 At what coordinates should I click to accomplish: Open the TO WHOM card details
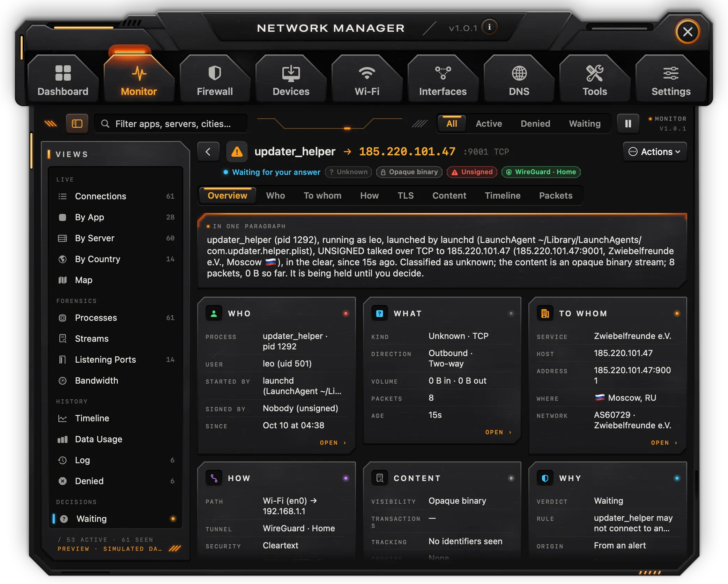664,442
